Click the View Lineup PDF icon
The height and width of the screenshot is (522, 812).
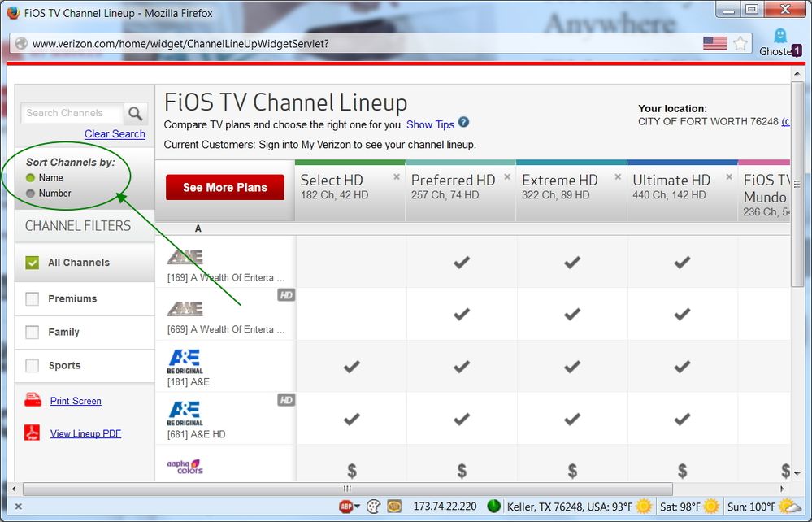pyautogui.click(x=33, y=433)
